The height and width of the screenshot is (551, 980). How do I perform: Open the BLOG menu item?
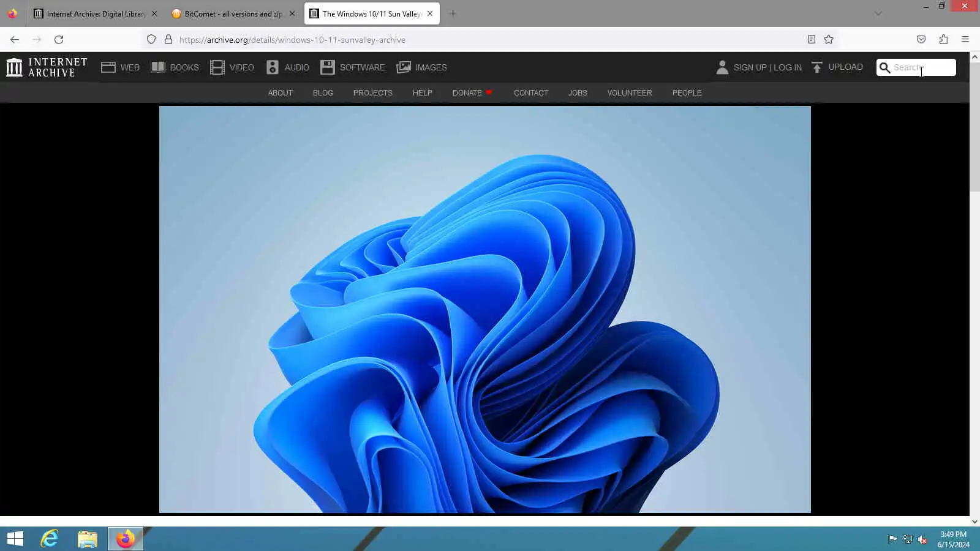pyautogui.click(x=323, y=93)
